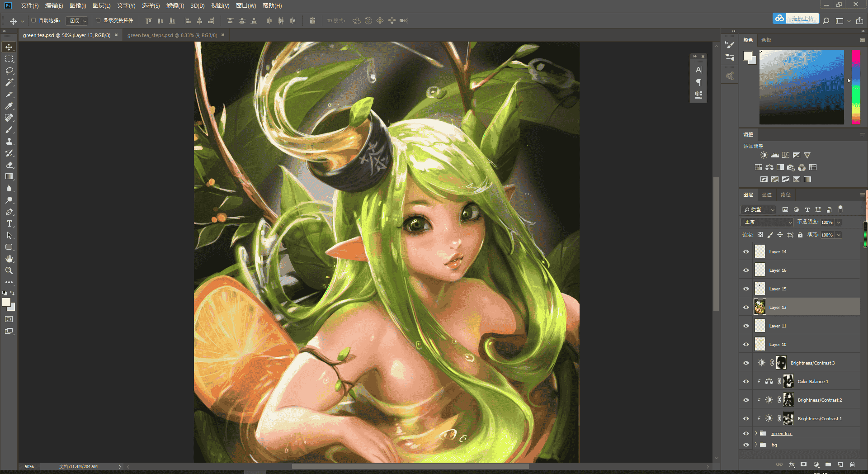Select the Move tool

tap(9, 47)
